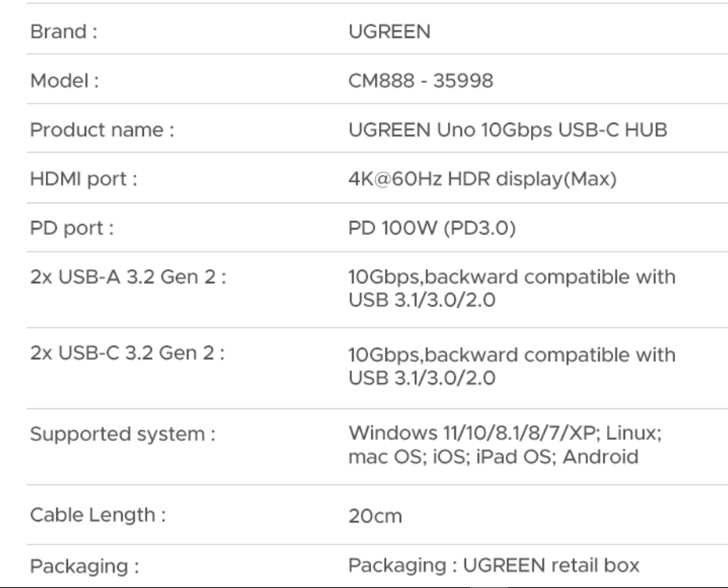Screen dimensions: 728x588
Task: Select the 20cm cable length value
Action: (376, 517)
